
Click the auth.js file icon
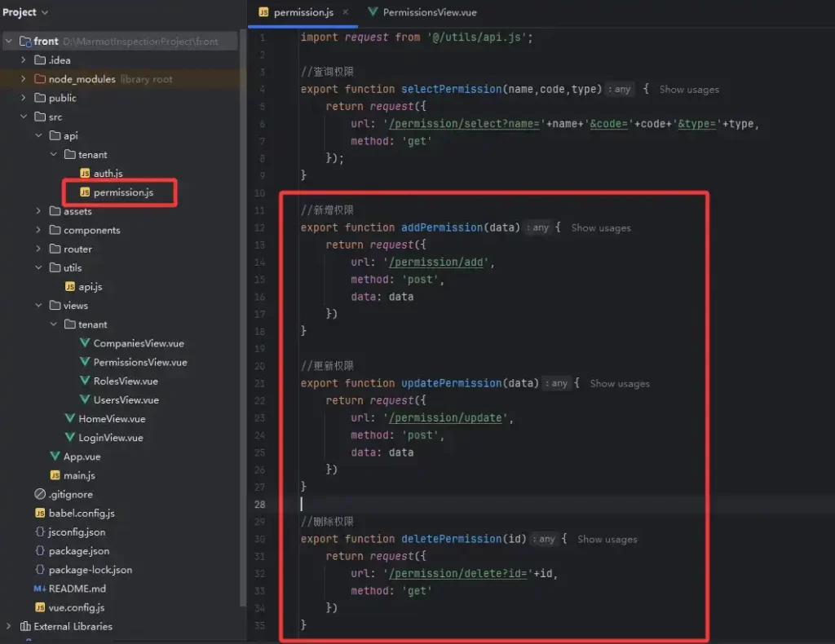[x=85, y=174]
